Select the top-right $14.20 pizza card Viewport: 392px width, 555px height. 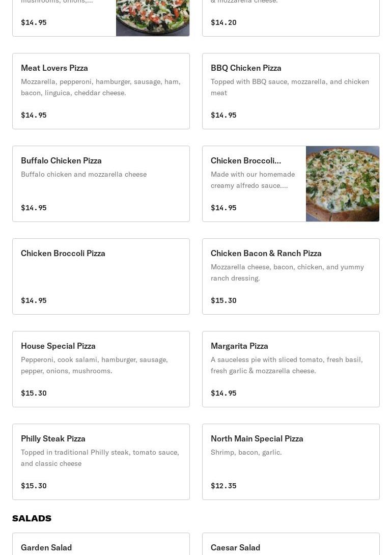coord(291,18)
